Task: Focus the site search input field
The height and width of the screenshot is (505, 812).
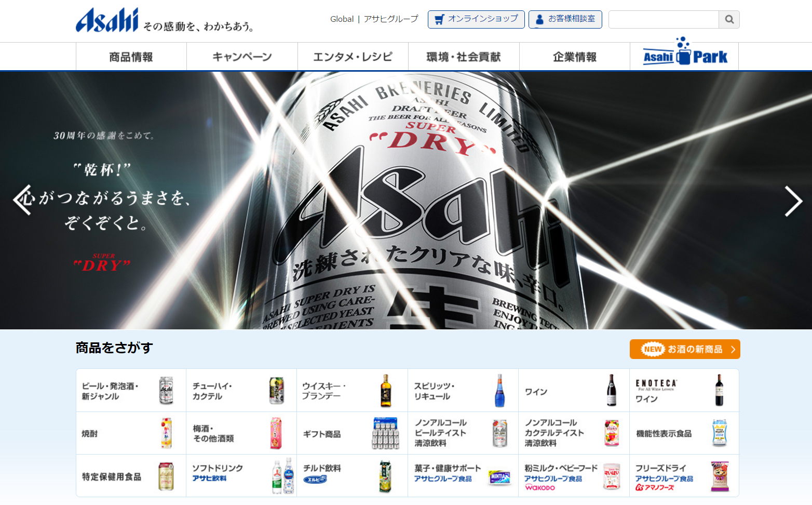Action: pyautogui.click(x=664, y=20)
